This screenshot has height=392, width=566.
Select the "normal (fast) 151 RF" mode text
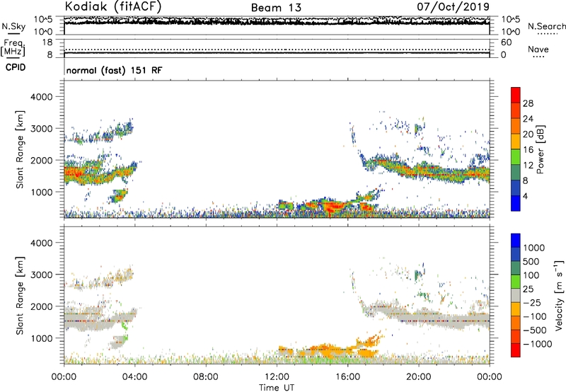(114, 70)
